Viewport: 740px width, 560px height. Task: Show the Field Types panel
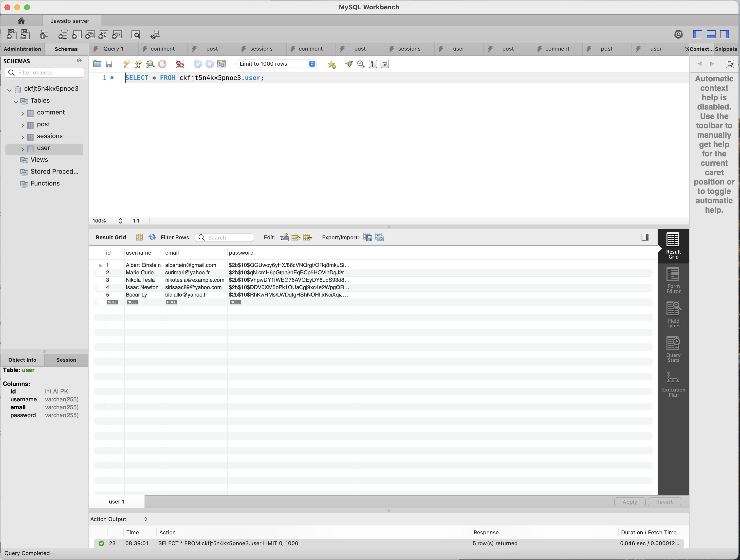(673, 315)
